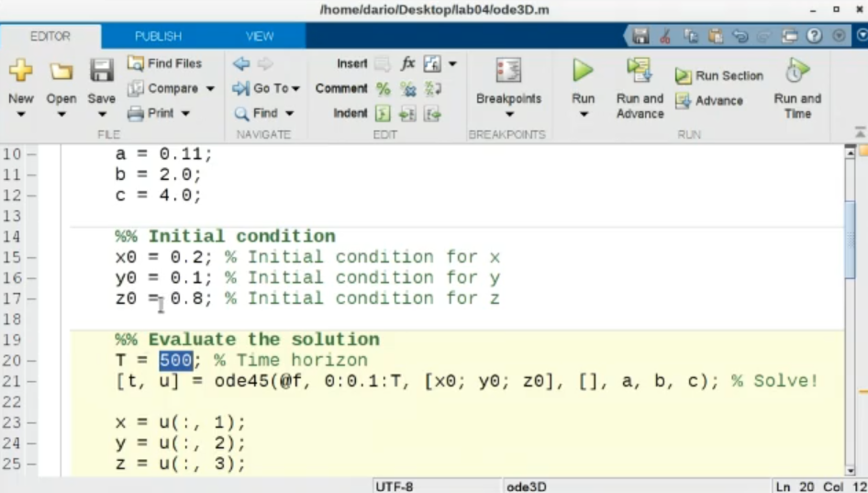
Task: Click the Run Section button
Action: (x=719, y=76)
